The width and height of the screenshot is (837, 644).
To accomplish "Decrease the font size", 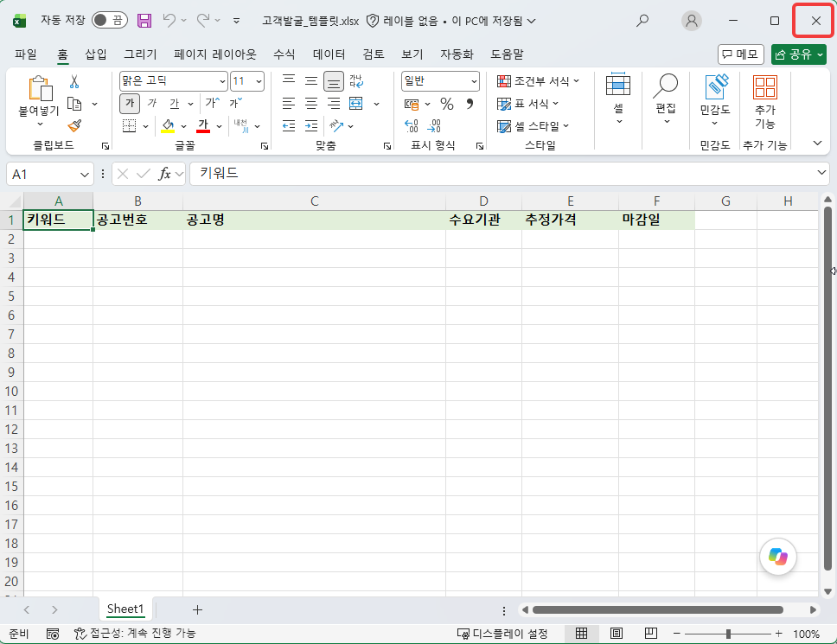I will [x=236, y=103].
